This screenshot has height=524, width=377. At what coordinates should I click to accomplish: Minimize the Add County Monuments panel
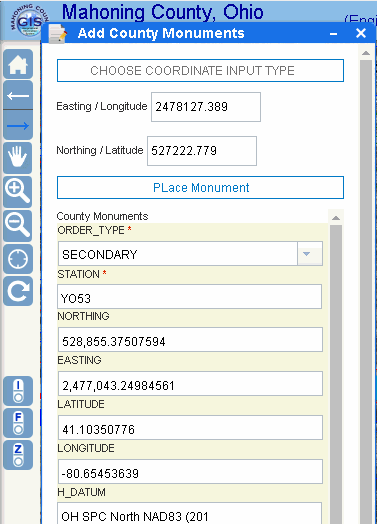tap(333, 34)
